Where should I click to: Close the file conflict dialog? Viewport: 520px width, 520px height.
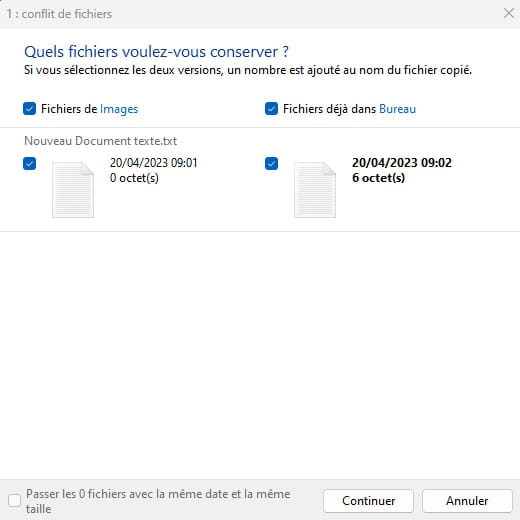coord(509,14)
